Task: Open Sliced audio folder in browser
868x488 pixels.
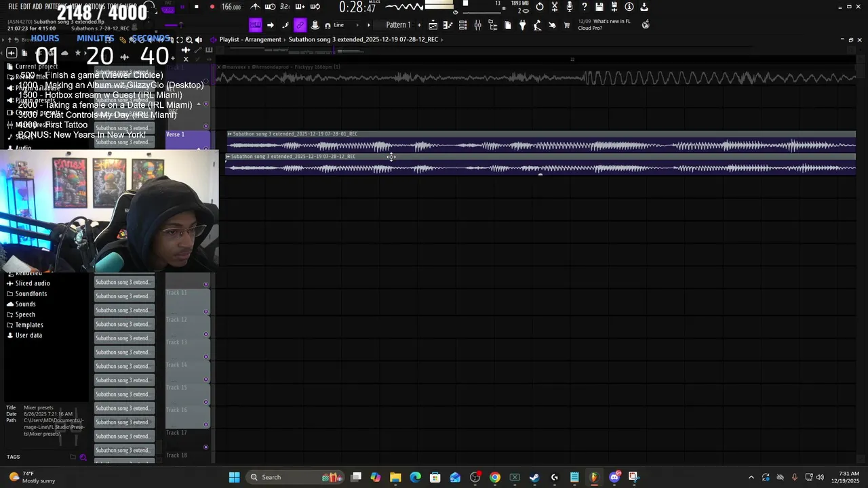Action: pyautogui.click(x=33, y=283)
